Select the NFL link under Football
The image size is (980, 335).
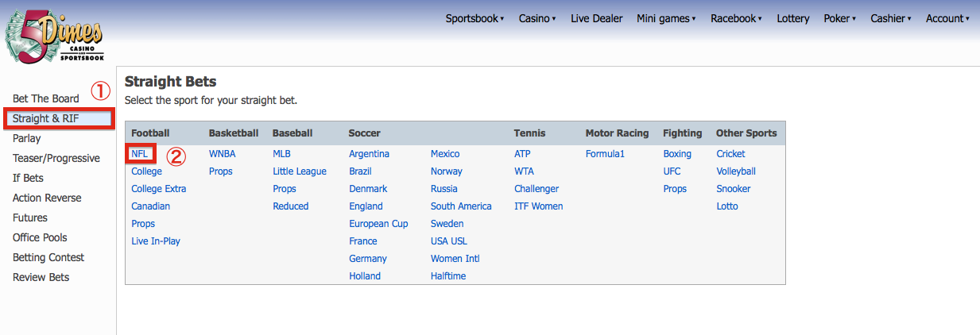140,153
